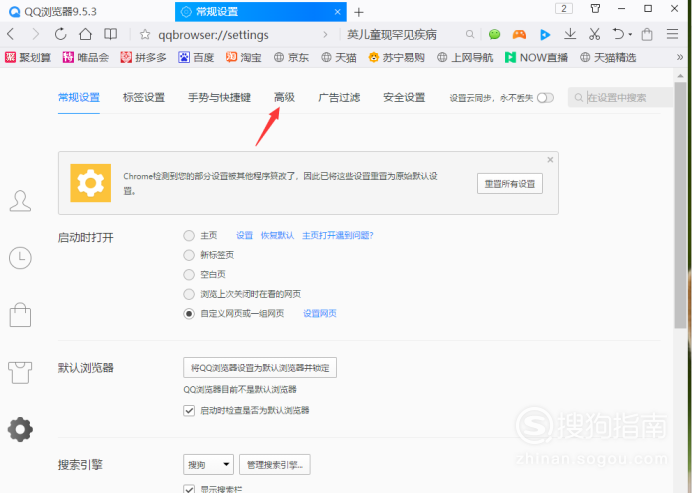Click the qqbrowser://settings address bar
Viewport: 692px width, 493px height.
(214, 35)
